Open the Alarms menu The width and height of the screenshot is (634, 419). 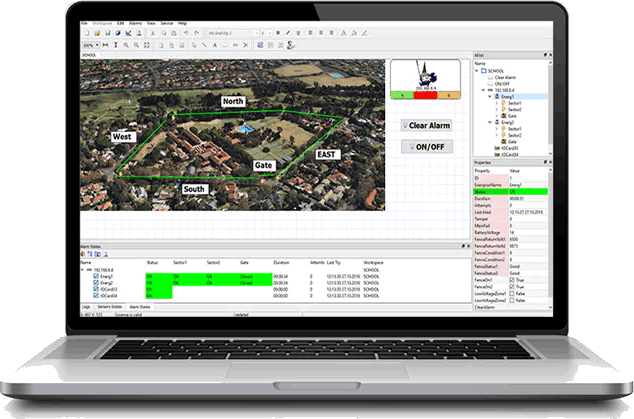pyautogui.click(x=135, y=23)
